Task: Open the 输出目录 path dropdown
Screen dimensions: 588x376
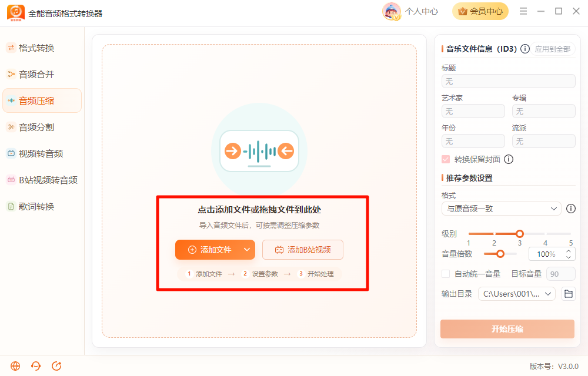Action: pos(517,294)
